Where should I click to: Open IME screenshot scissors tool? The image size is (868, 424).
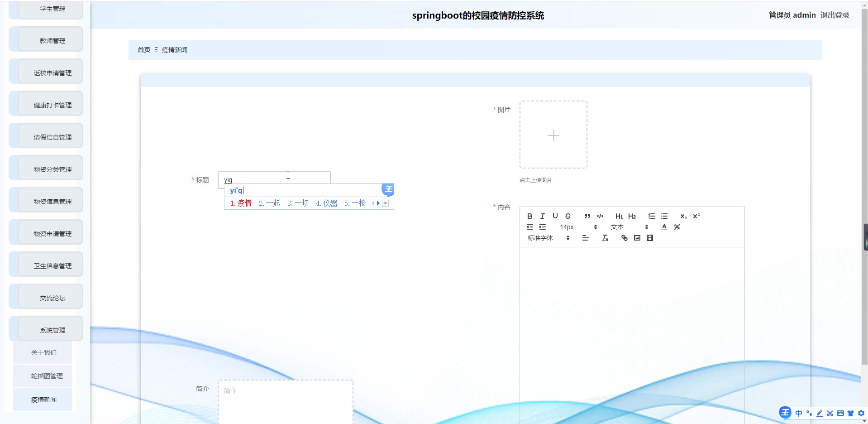pyautogui.click(x=830, y=413)
